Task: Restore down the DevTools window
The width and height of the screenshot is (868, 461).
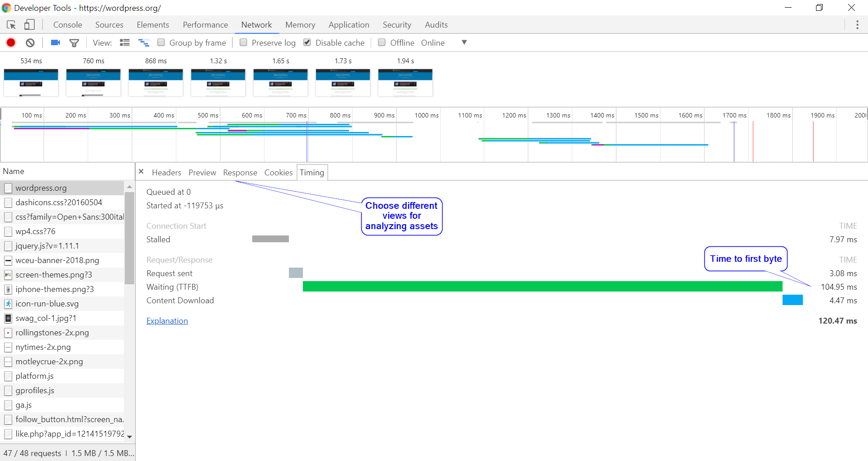Action: [x=819, y=8]
